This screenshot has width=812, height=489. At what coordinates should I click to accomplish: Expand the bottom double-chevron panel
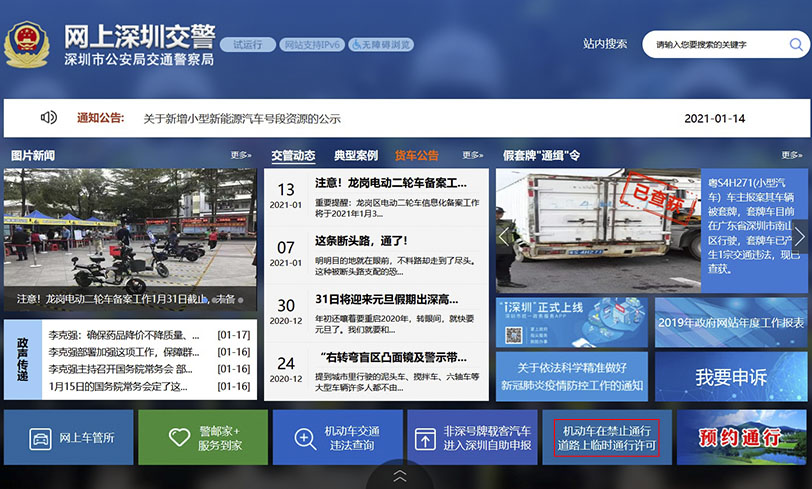[399, 476]
